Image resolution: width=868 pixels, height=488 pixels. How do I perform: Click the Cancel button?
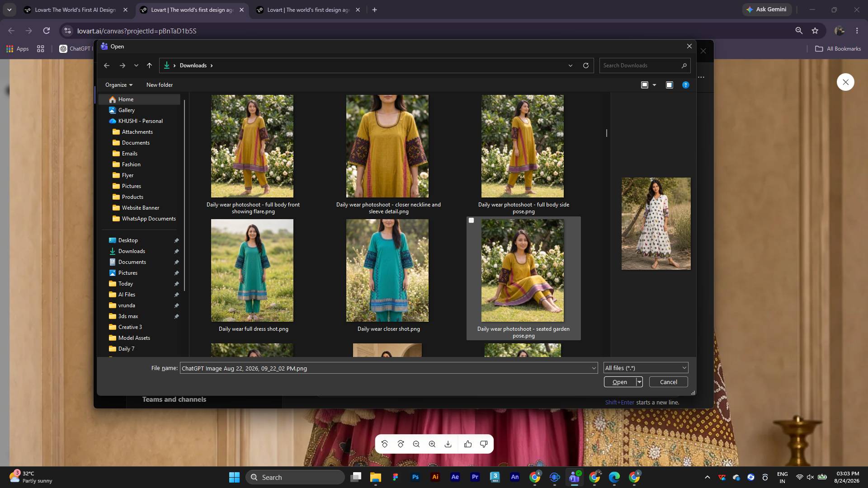tap(668, 382)
